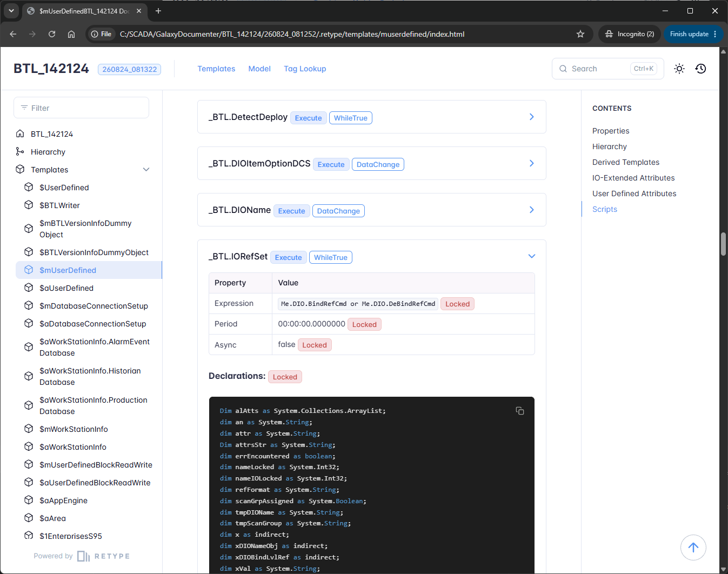Open $mUserDefinedBlockReadWrite in sidebar
Screen dimensions: 728x574
coord(96,464)
